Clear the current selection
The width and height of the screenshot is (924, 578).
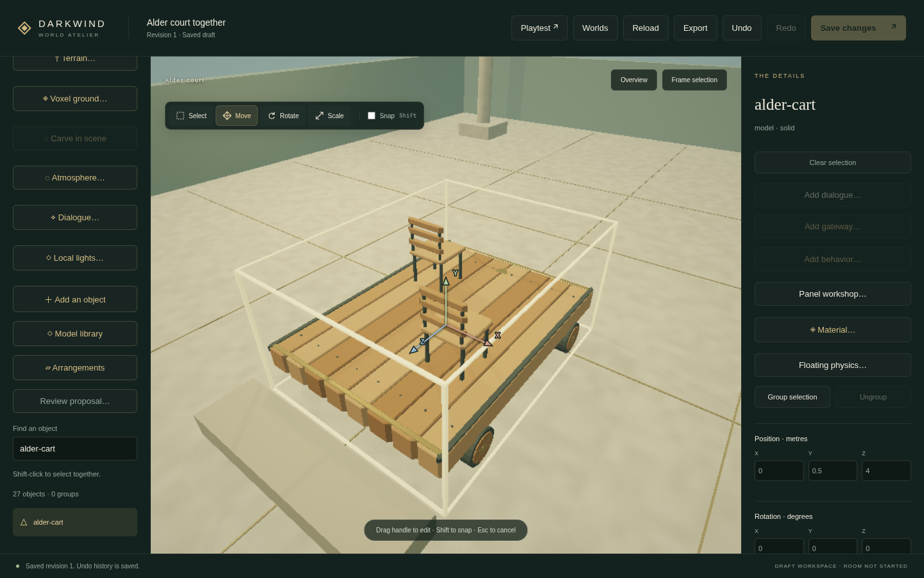(x=833, y=162)
